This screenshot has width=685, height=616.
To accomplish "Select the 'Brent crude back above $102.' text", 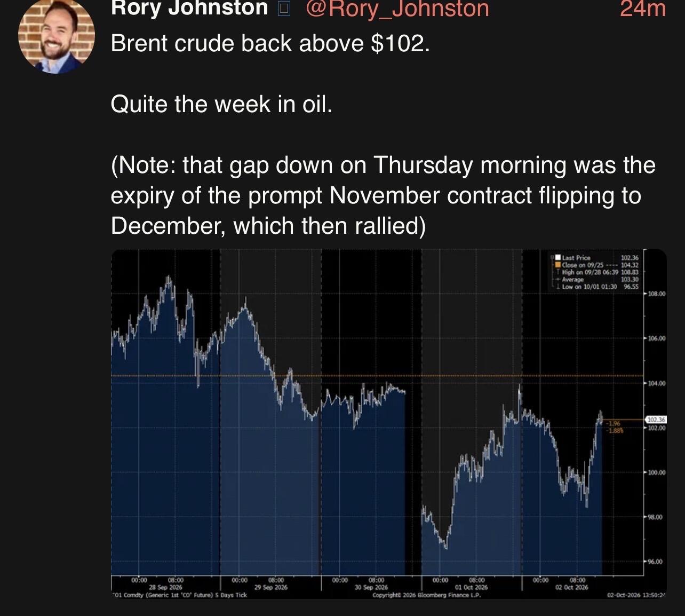I will (270, 43).
